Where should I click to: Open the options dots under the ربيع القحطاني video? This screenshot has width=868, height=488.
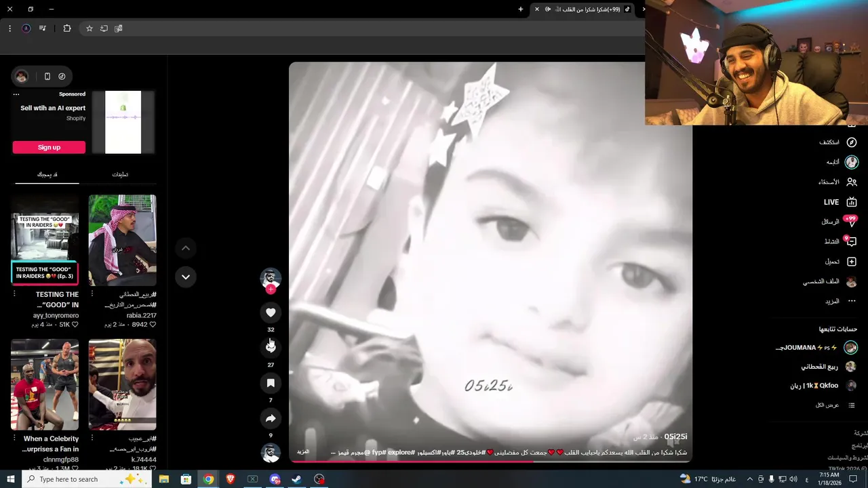92,294
